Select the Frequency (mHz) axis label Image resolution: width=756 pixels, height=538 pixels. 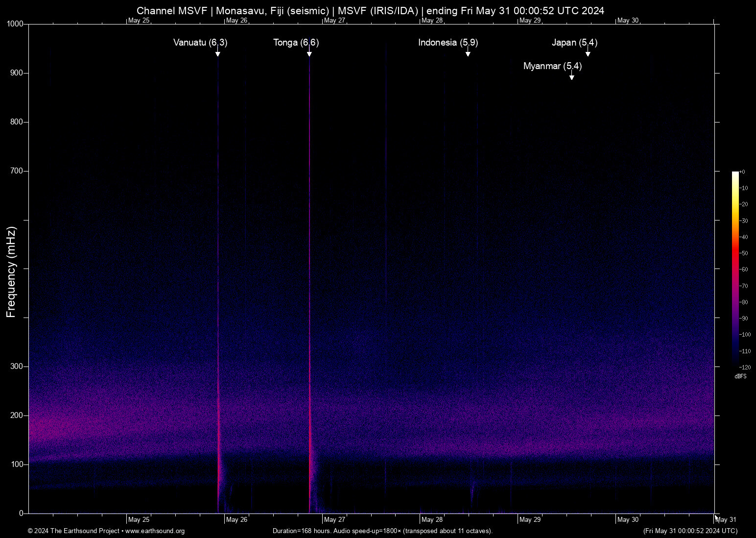tap(11, 269)
